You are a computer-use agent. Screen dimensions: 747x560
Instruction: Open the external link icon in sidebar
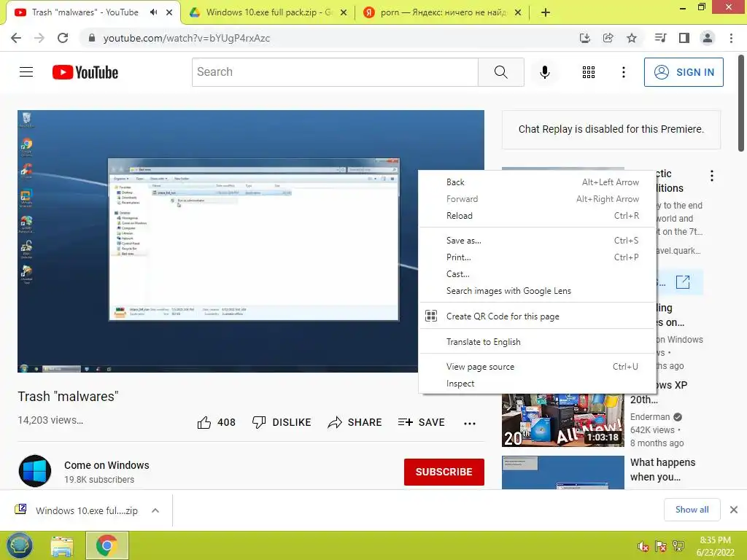(x=683, y=282)
